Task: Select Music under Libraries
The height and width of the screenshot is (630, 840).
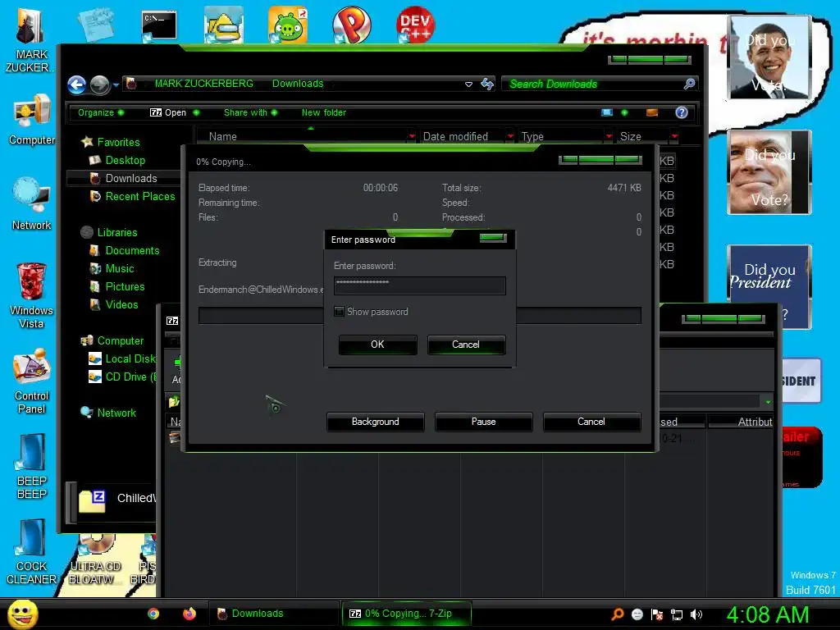Action: [x=120, y=269]
